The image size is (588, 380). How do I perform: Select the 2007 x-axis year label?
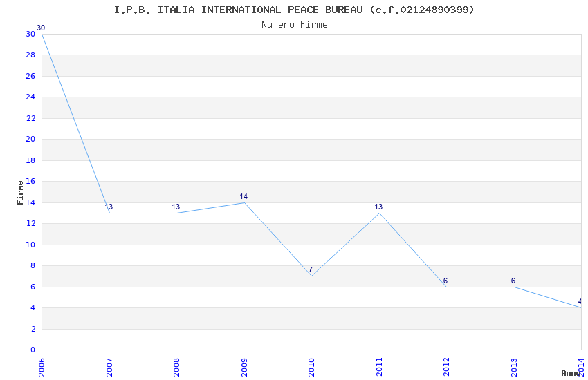pos(109,368)
